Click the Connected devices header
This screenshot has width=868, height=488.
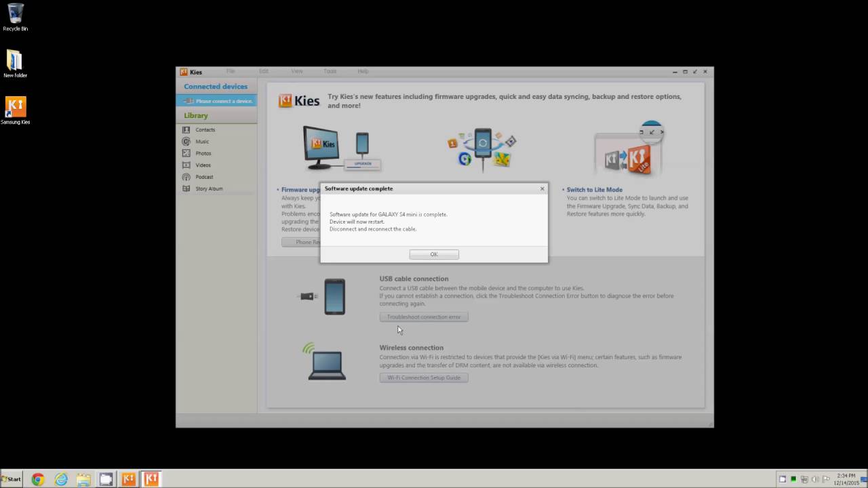click(216, 87)
